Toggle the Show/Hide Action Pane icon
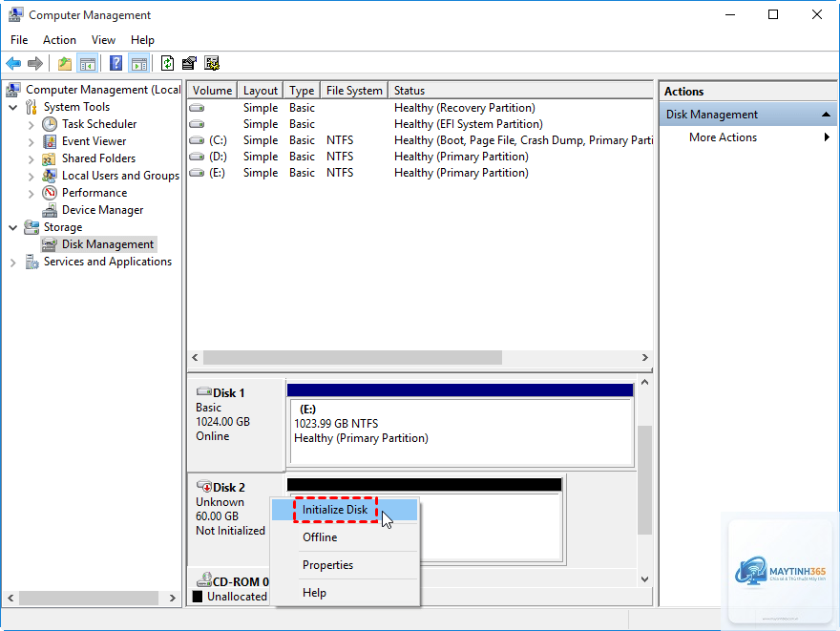This screenshot has height=631, width=840. (x=139, y=64)
